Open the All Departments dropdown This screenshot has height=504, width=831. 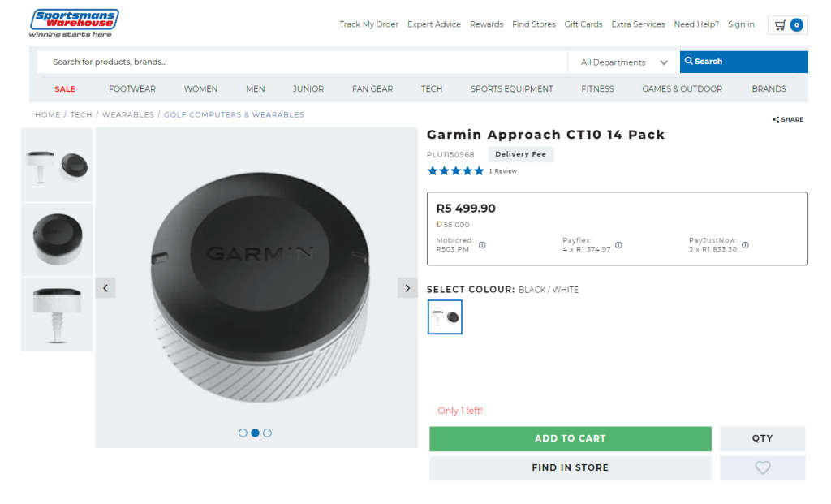(x=622, y=62)
